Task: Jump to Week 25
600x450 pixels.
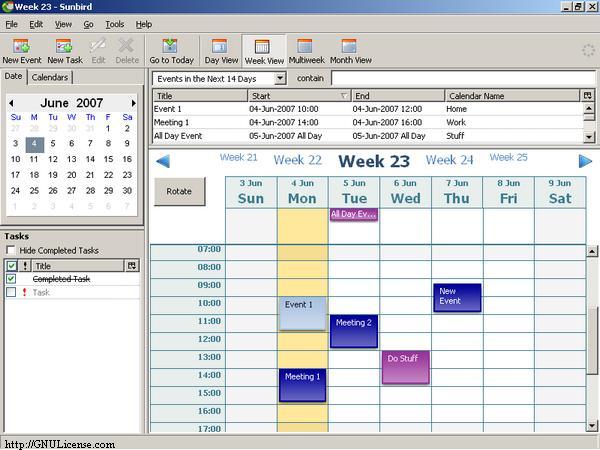Action: coord(509,157)
